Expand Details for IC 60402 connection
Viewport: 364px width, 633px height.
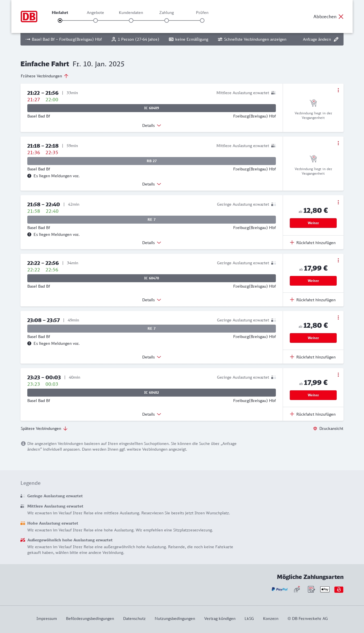[x=152, y=414]
